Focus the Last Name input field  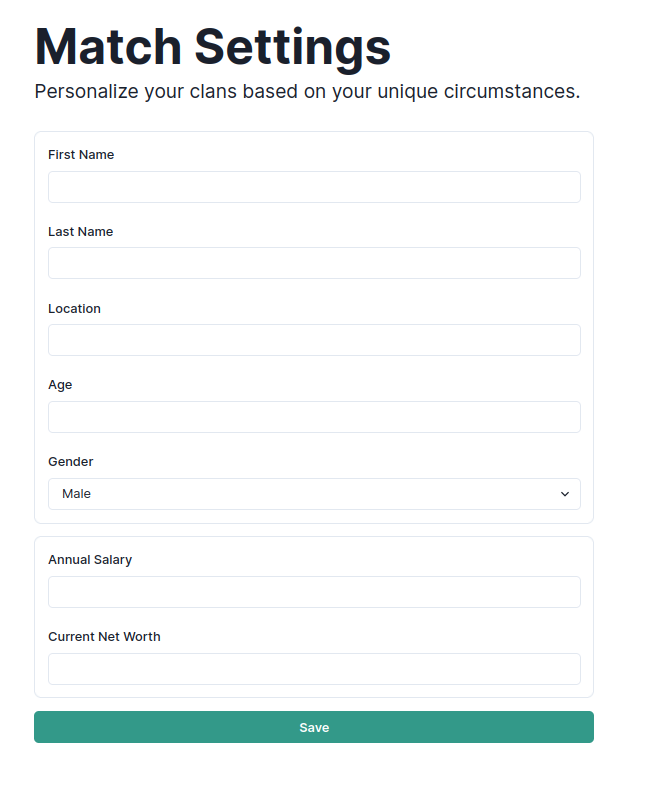point(314,263)
